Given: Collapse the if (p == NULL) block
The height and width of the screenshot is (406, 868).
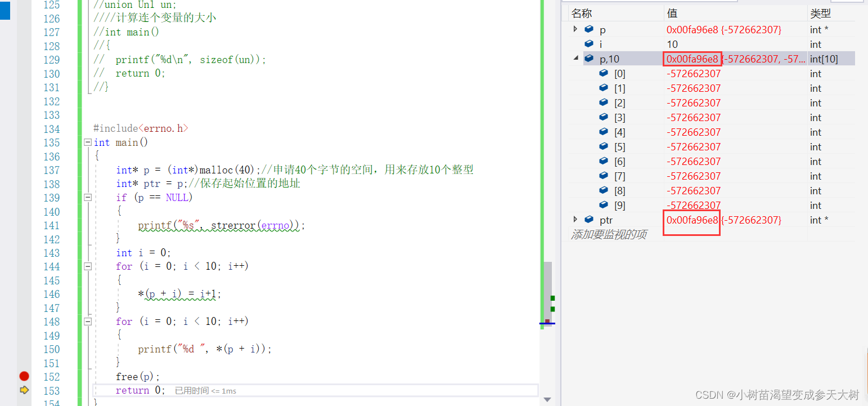Looking at the screenshot, I should click(x=88, y=198).
